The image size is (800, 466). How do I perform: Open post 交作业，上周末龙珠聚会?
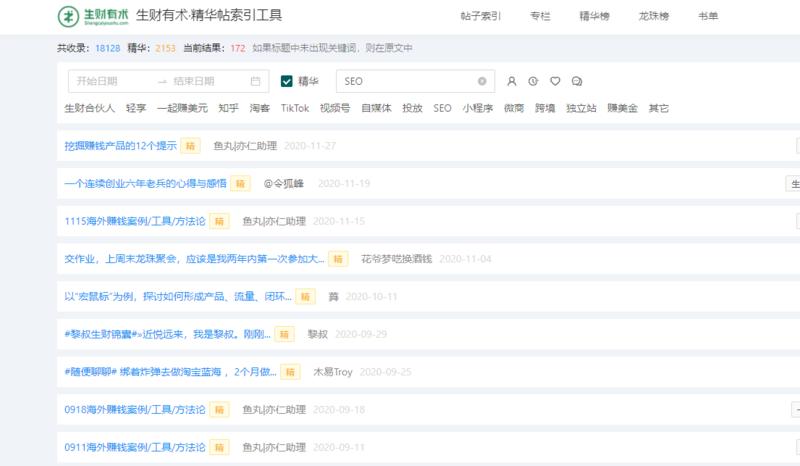(194, 259)
